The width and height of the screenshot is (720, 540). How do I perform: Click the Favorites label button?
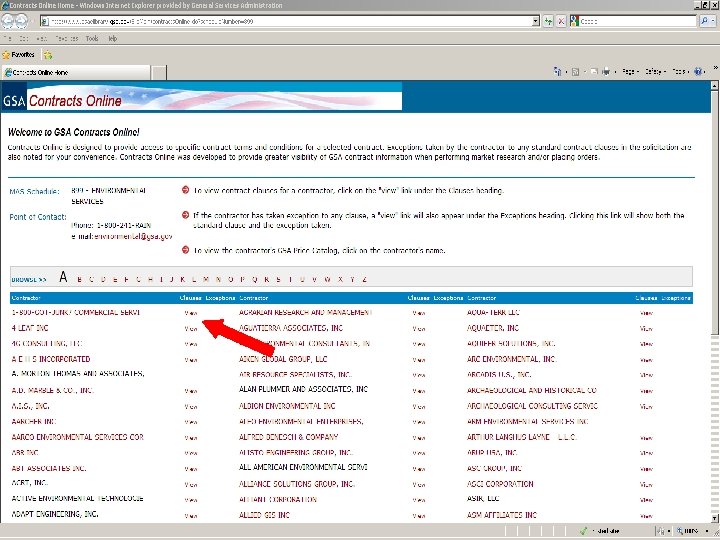coord(23,55)
